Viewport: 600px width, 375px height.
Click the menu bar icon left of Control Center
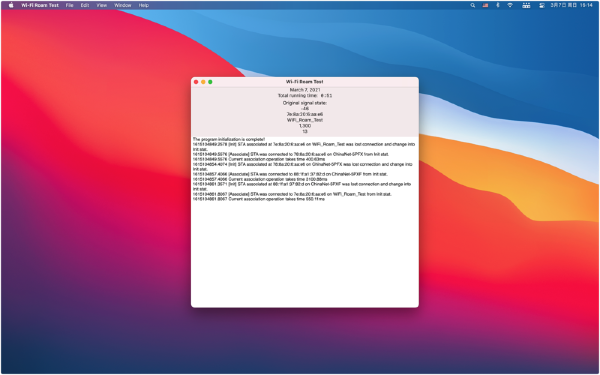(x=527, y=5)
